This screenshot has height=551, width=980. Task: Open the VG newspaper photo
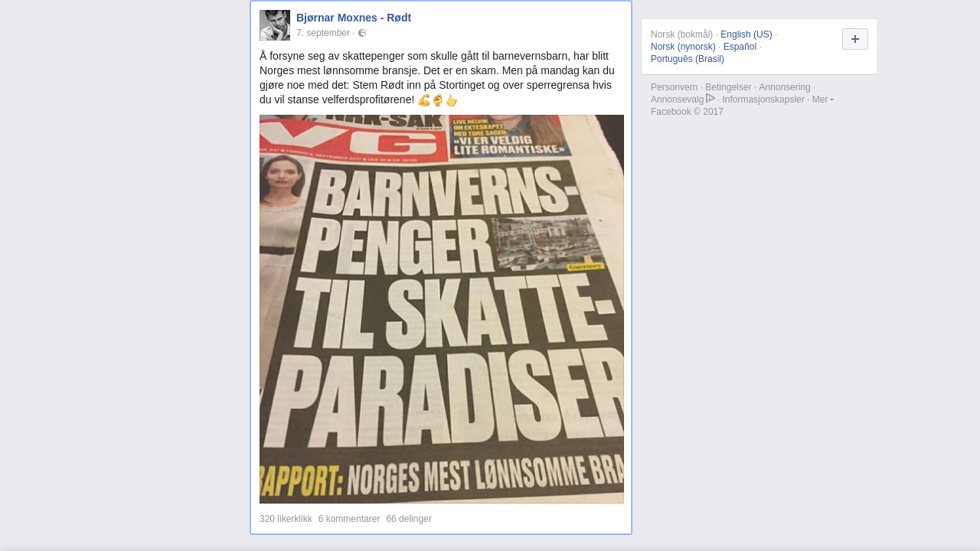click(x=442, y=309)
